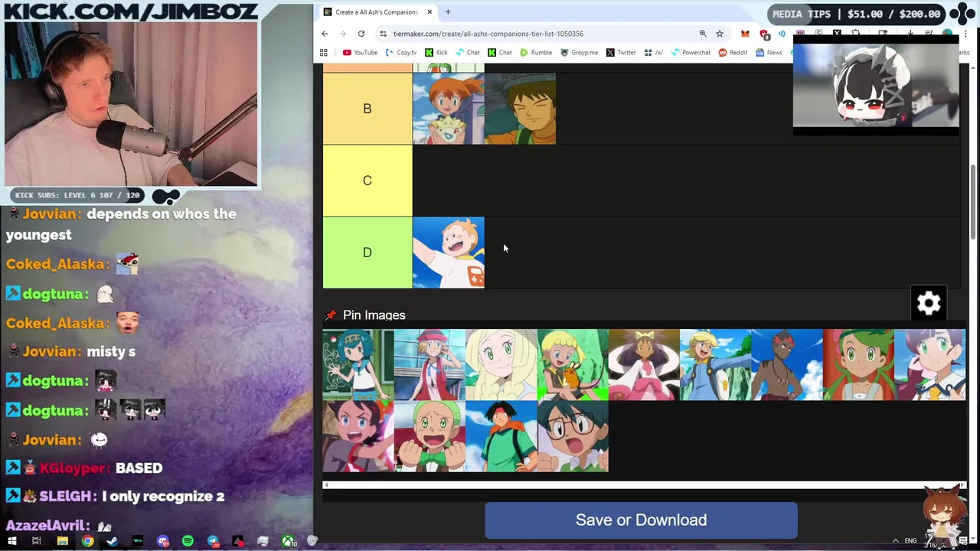Open Steam from the taskbar
The width and height of the screenshot is (980, 551).
(113, 542)
